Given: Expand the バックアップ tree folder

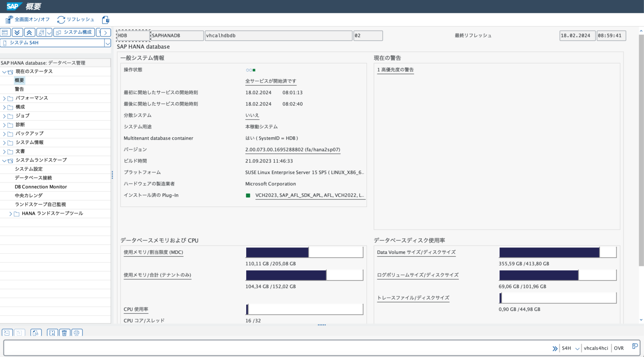Looking at the screenshot, I should coord(3,133).
